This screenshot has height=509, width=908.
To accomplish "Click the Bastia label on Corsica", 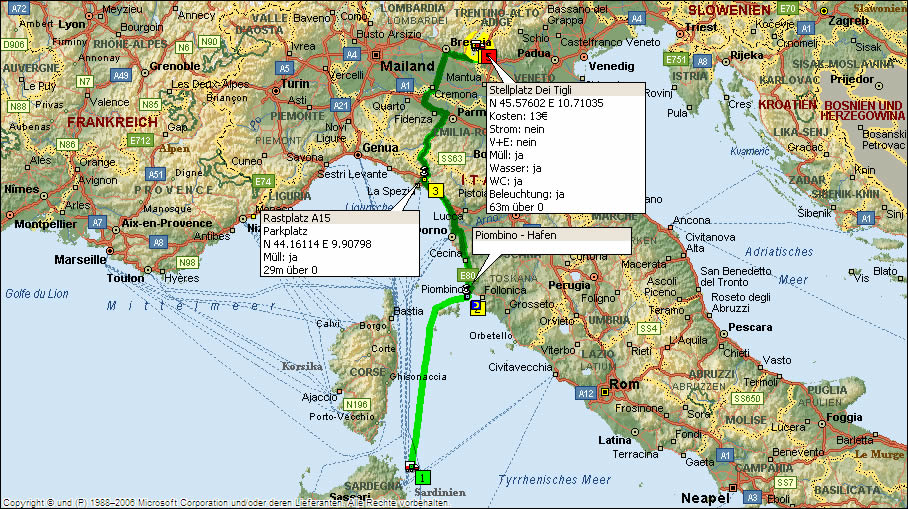I will coord(408,311).
